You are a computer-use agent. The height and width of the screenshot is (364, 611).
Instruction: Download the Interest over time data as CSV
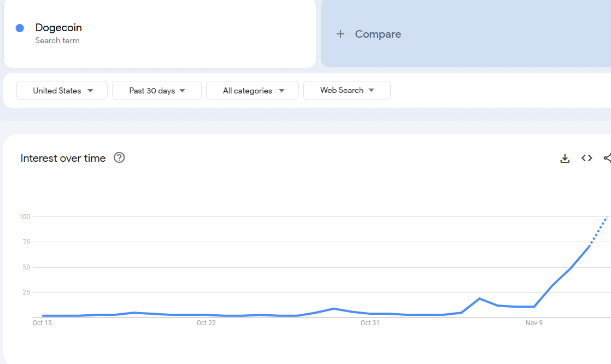coord(565,158)
